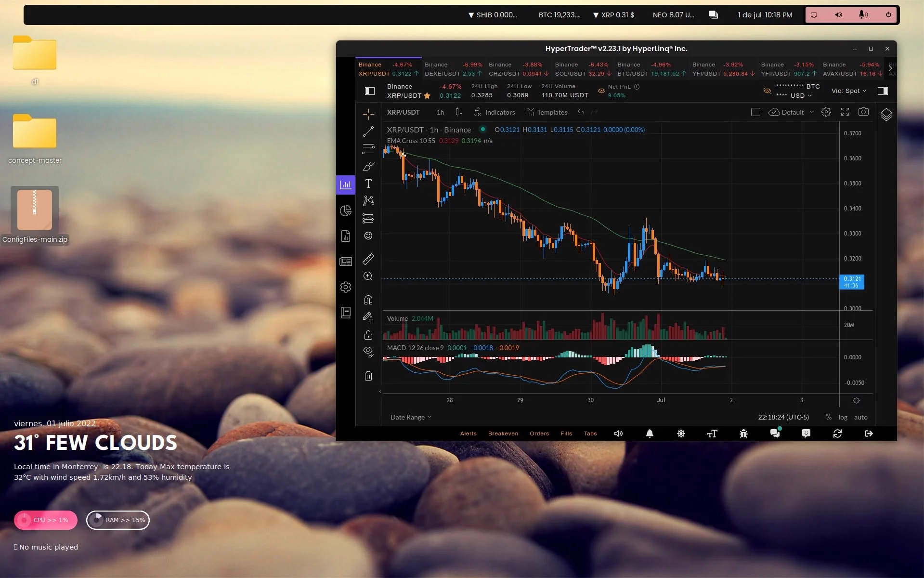Toggle hide all drawings eye
Image resolution: width=924 pixels, height=578 pixels.
(368, 352)
